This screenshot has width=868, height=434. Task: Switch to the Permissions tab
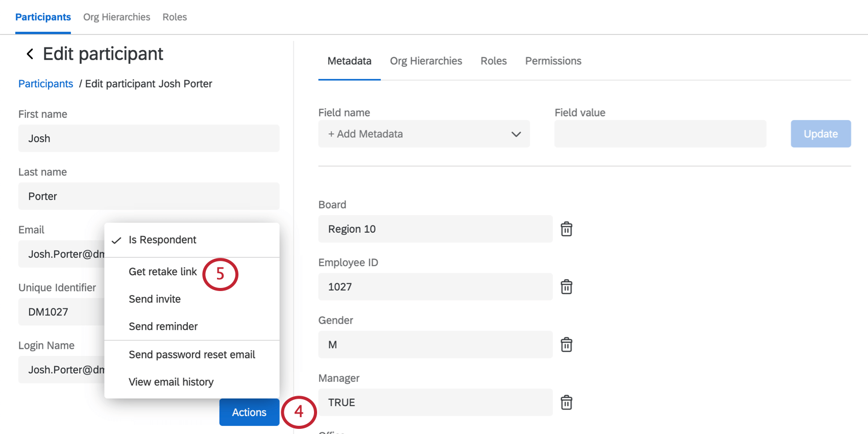click(553, 61)
